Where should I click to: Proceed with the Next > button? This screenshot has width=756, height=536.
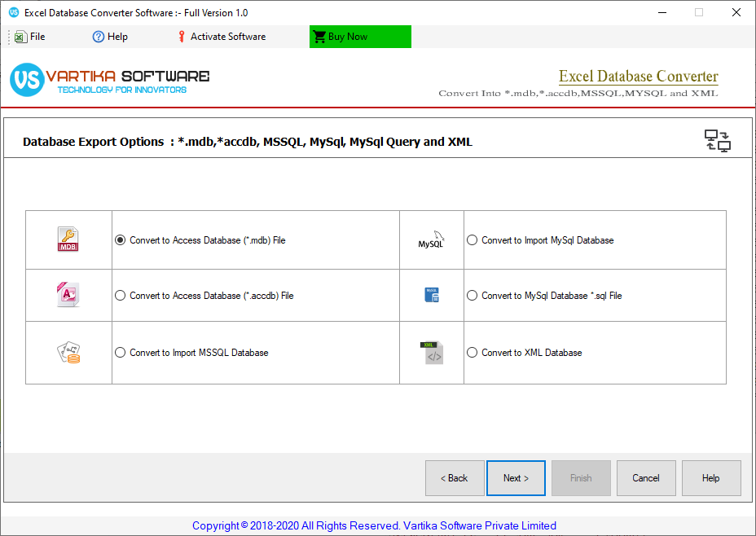pos(516,477)
